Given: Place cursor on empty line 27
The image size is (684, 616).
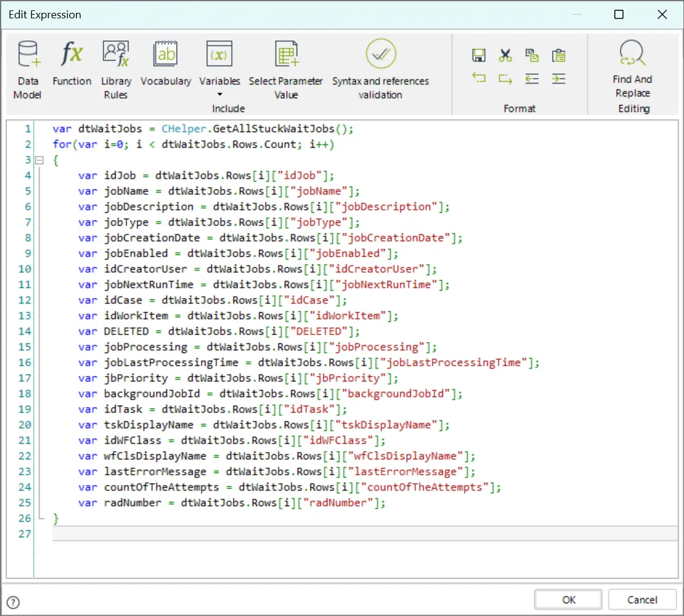Looking at the screenshot, I should (x=365, y=533).
